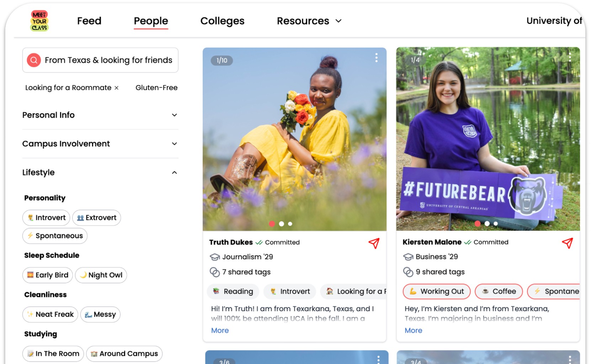Click the red search icon
Image resolution: width=591 pixels, height=364 pixels.
click(x=34, y=60)
